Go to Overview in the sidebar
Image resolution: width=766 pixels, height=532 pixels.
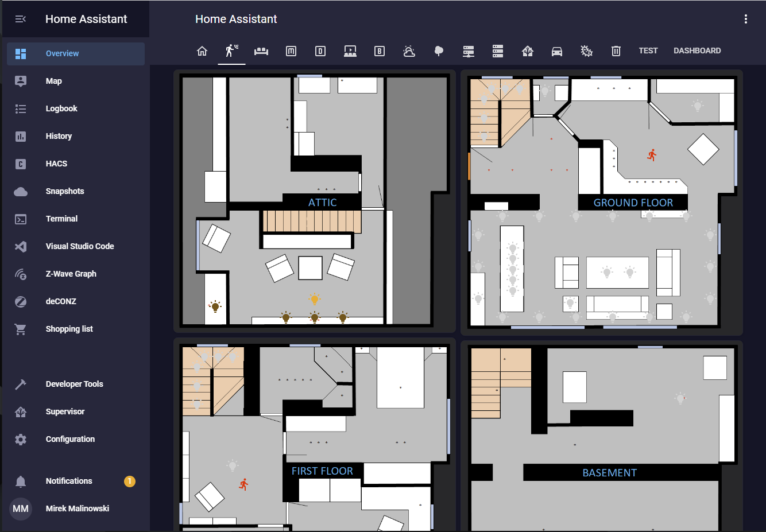pos(76,53)
